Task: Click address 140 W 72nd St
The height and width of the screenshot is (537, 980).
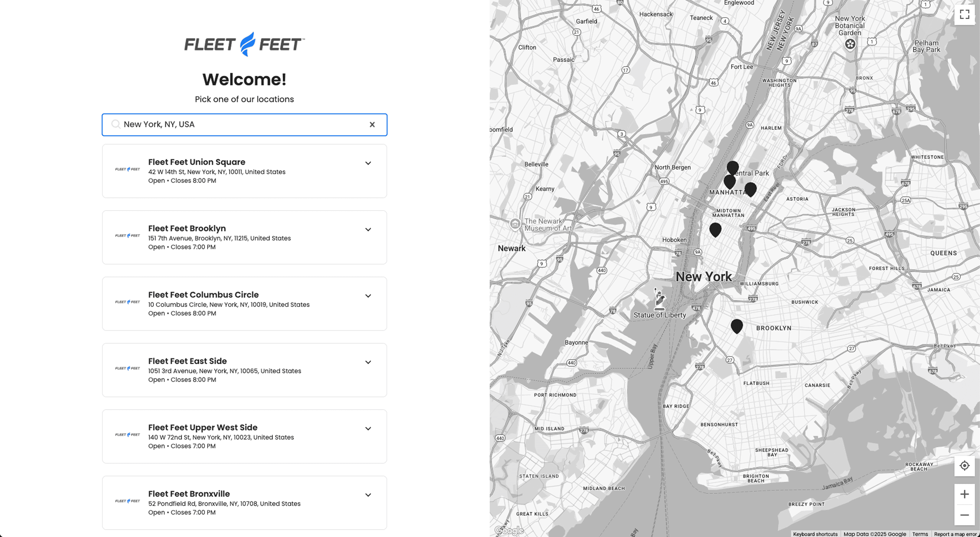Action: [221, 437]
